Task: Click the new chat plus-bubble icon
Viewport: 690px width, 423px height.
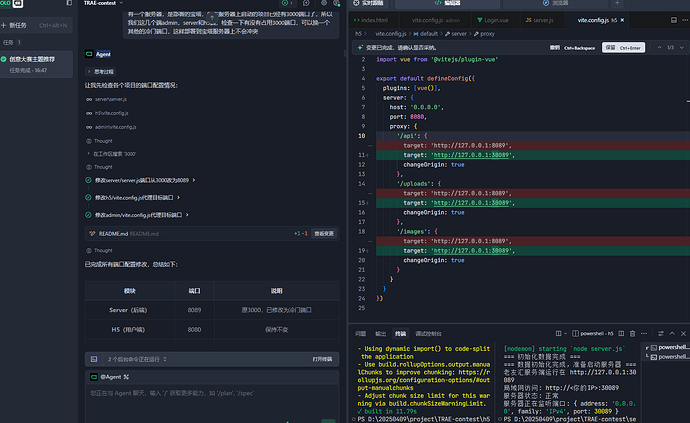Action: tap(306, 3)
